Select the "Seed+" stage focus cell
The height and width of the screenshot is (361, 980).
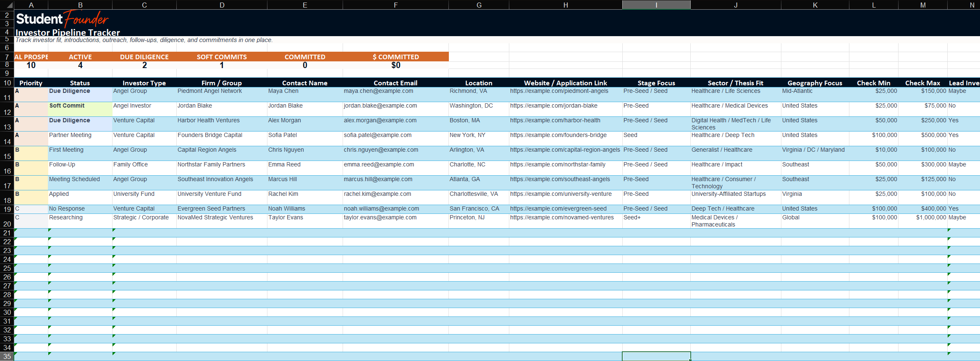tap(656, 221)
